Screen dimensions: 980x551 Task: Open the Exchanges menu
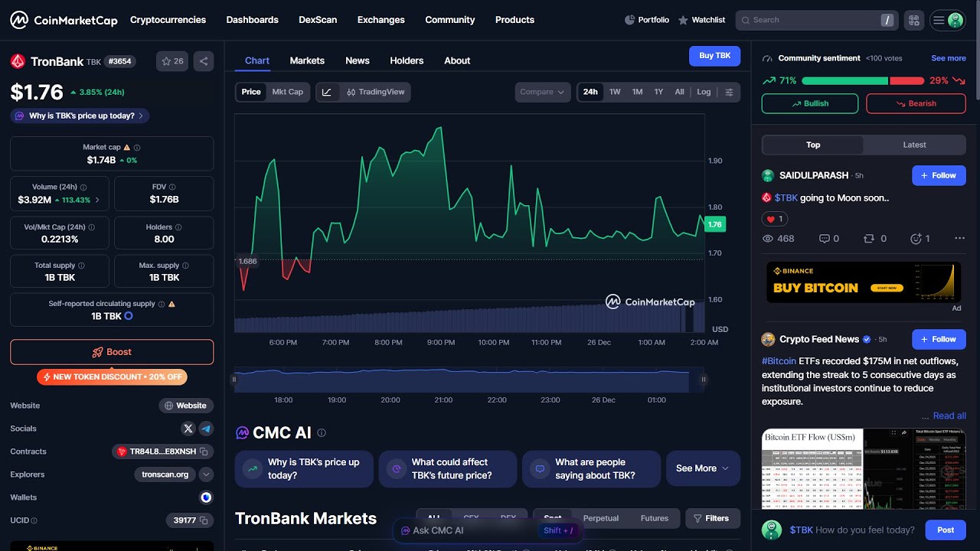tap(381, 20)
